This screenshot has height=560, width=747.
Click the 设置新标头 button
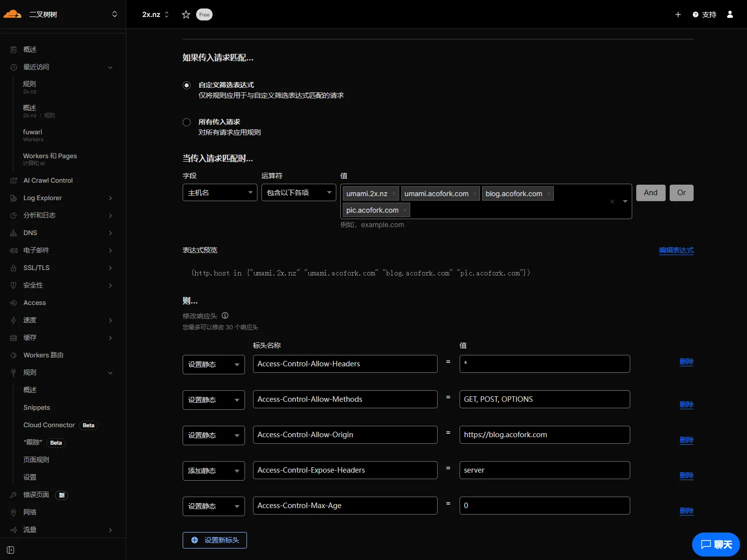tap(215, 540)
